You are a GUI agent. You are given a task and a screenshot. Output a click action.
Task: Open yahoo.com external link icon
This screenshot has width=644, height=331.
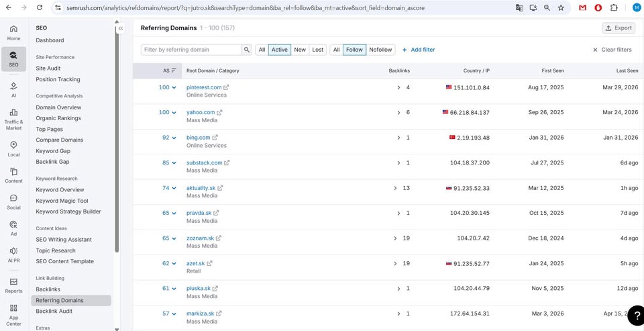[220, 112]
